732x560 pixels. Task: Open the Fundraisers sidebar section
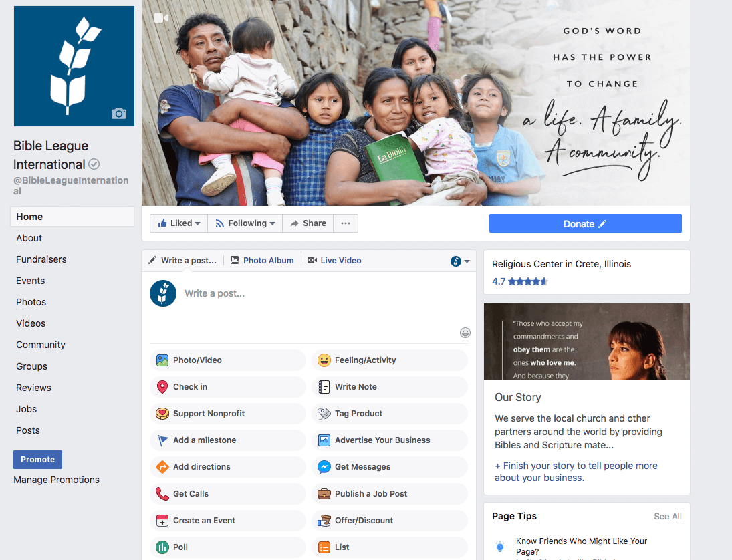coord(41,259)
